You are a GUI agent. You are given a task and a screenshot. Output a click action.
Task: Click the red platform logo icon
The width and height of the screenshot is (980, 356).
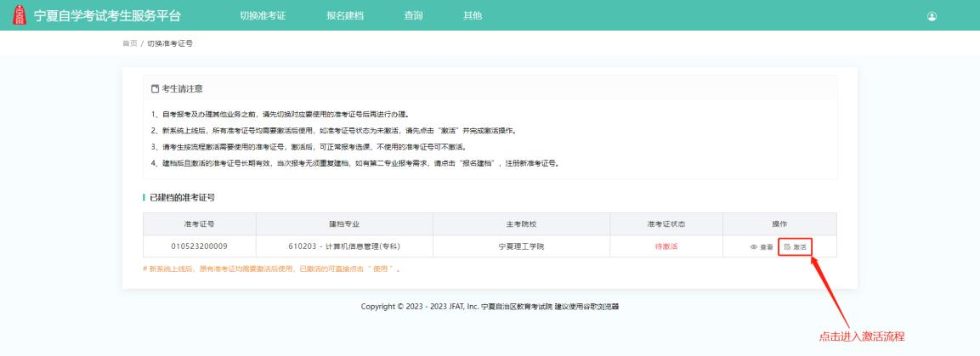pos(19,16)
